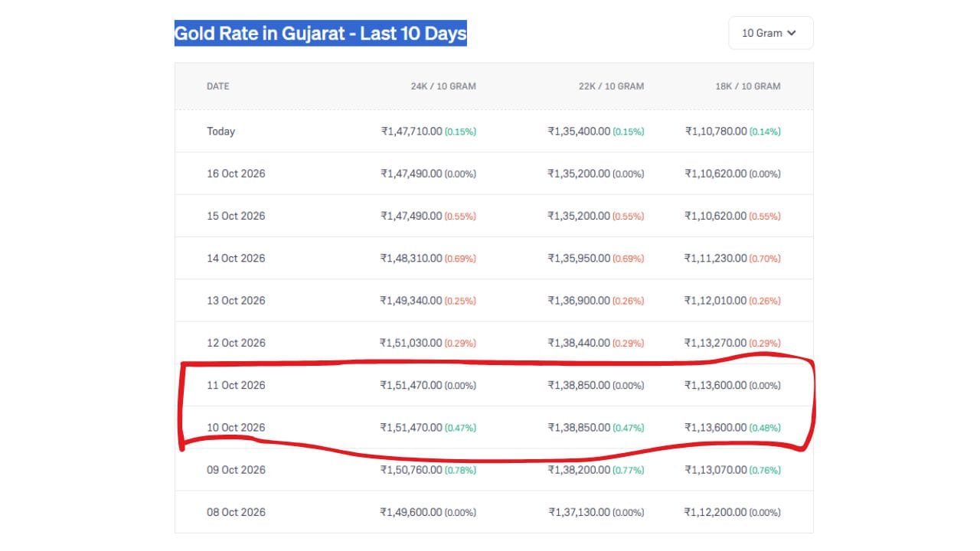The image size is (980, 551).
Task: Click today's 18K change value (0.14%)
Action: (765, 132)
